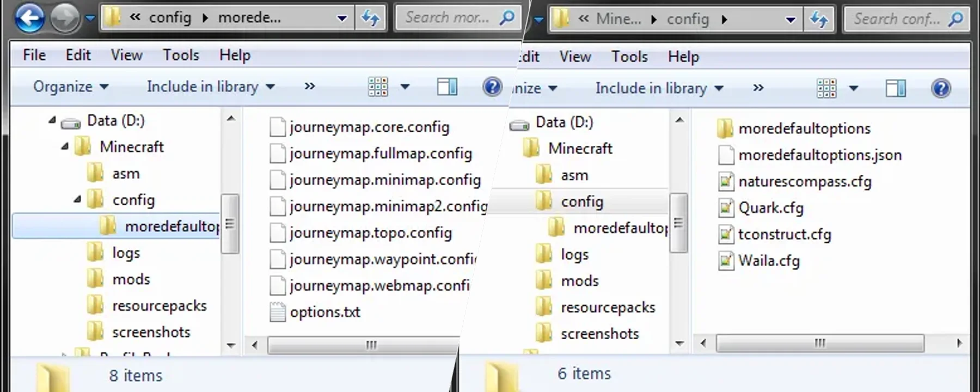Select the options.txt file

315,312
